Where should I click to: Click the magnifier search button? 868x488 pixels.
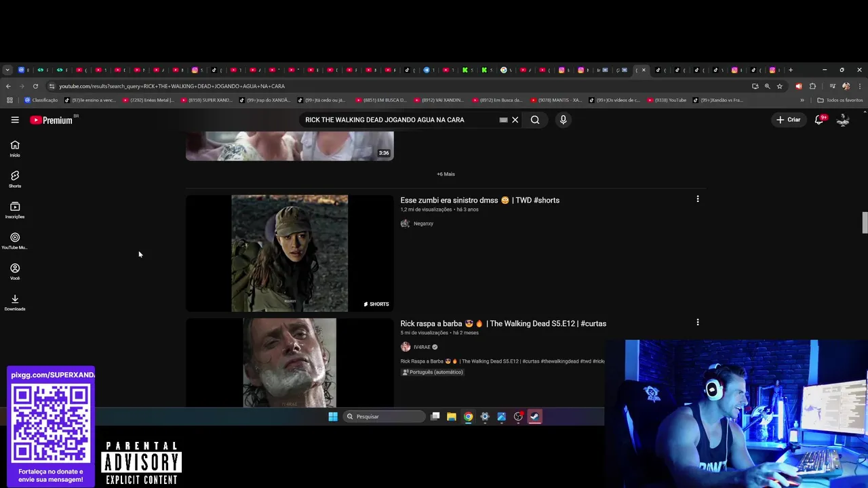coord(535,120)
